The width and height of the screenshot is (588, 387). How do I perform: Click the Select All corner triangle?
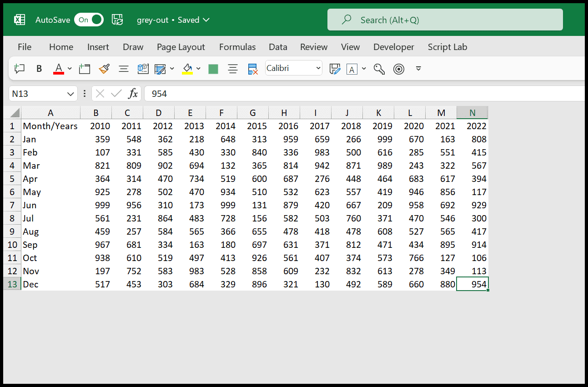coord(15,113)
